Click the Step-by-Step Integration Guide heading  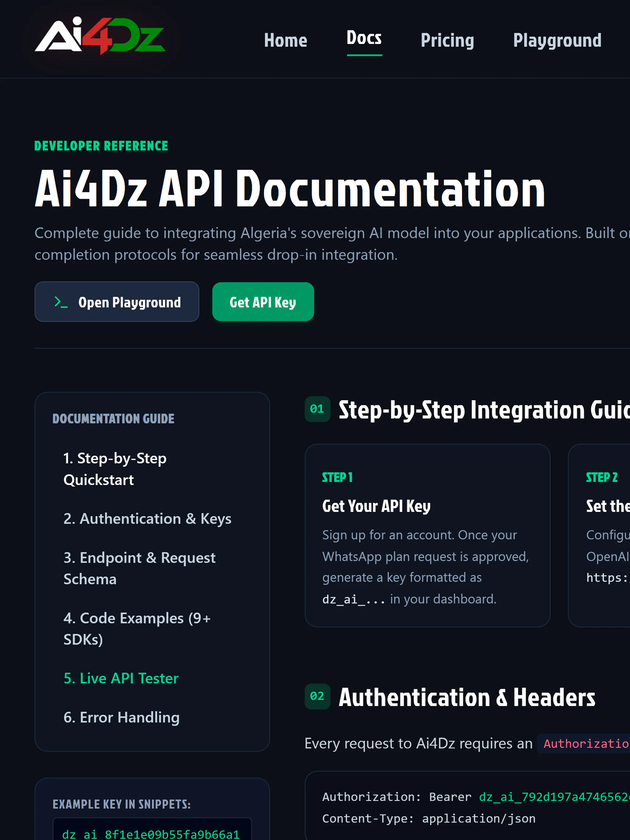[x=484, y=410]
